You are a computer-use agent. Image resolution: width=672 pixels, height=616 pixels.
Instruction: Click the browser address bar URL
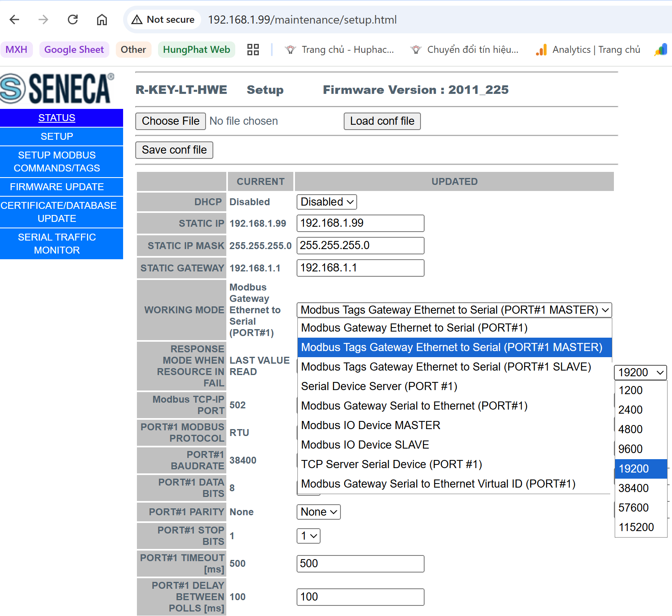(x=302, y=20)
